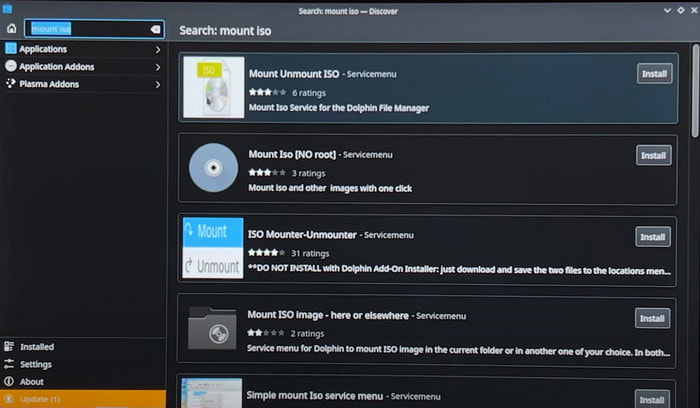The image size is (700, 408).
Task: Open Simple mount Iso service menu thumbnail
Action: 212,393
